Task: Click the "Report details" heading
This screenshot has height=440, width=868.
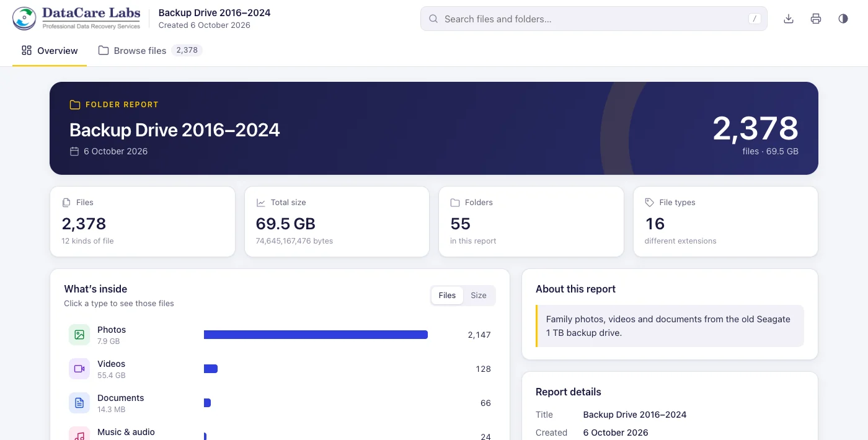Action: 569,392
